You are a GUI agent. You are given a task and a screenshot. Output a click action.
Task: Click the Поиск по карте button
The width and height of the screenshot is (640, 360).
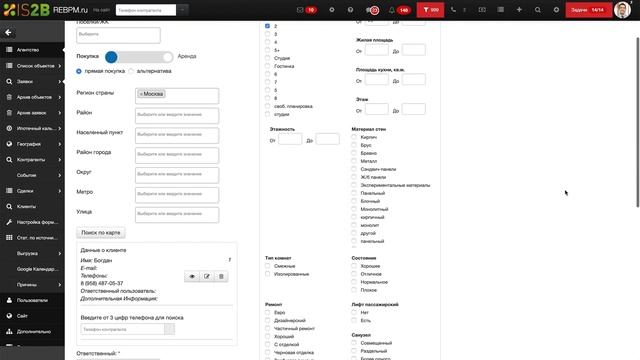point(101,233)
